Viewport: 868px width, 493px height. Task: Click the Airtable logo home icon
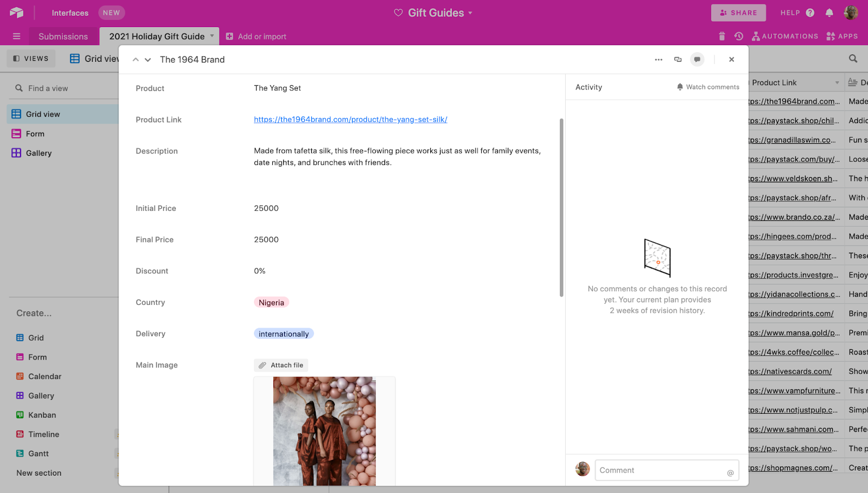16,12
